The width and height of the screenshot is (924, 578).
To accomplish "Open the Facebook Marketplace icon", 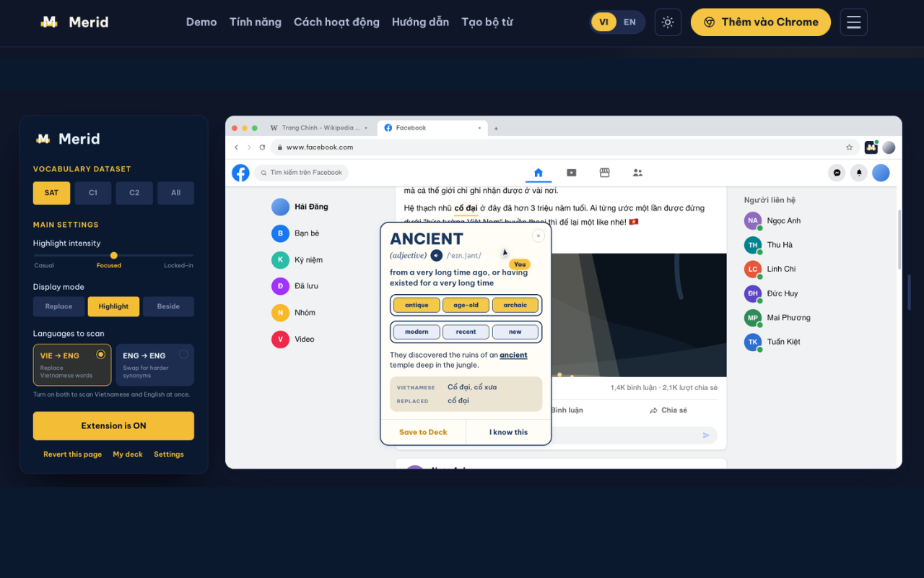I will pyautogui.click(x=605, y=173).
